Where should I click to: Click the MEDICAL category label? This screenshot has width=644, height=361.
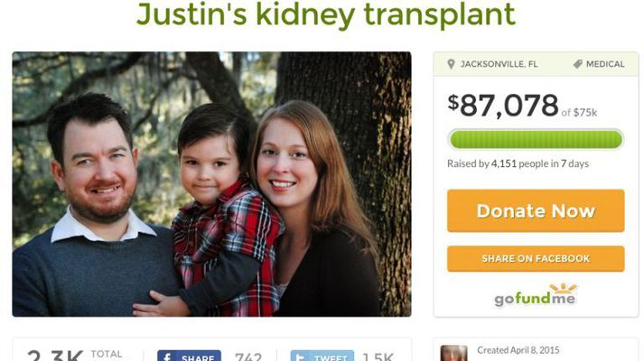(605, 64)
